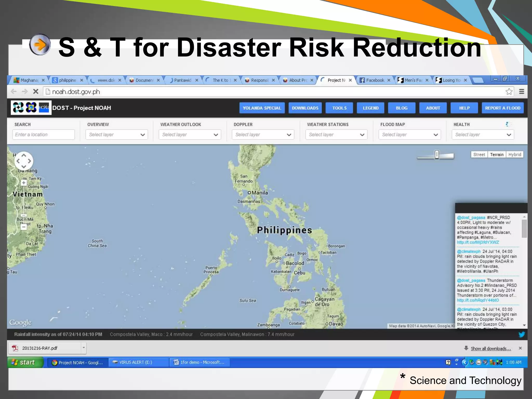Expand hidden system tray icons arrow

[x=464, y=362]
